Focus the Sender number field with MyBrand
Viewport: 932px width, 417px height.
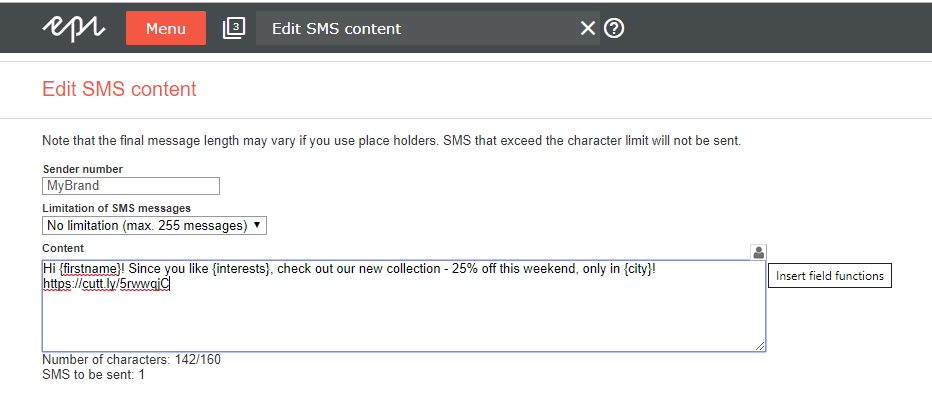131,186
